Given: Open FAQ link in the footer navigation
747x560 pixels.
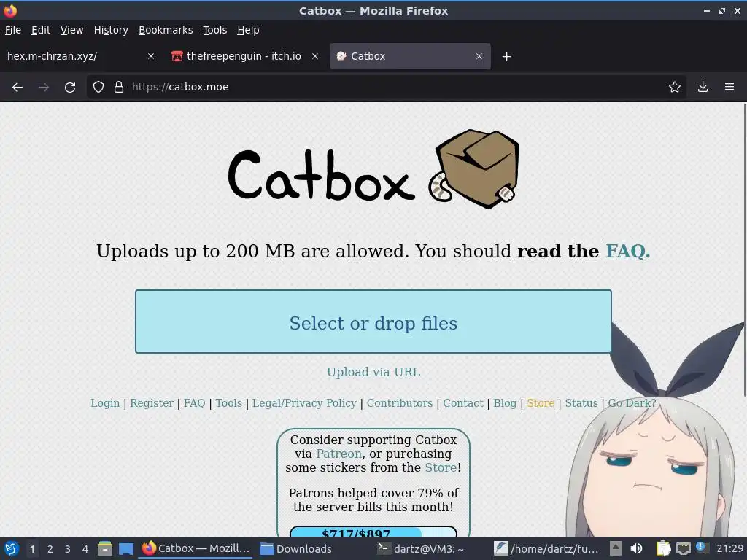Looking at the screenshot, I should tap(194, 403).
